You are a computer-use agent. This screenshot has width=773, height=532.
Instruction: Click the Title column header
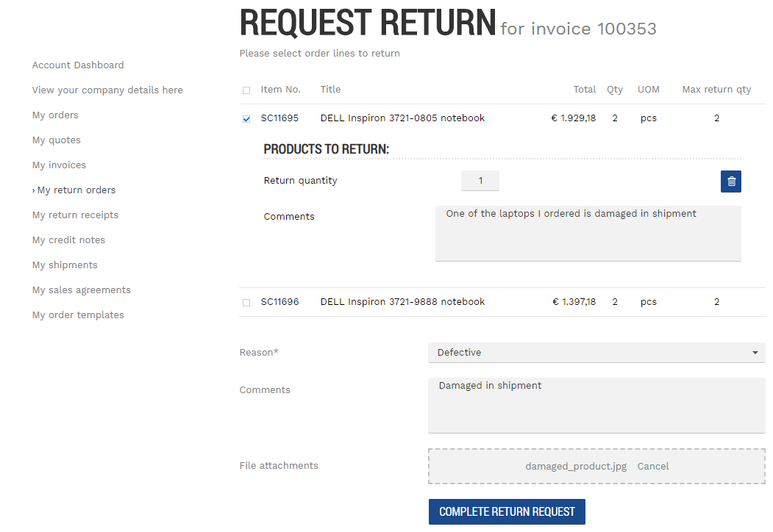coord(330,90)
